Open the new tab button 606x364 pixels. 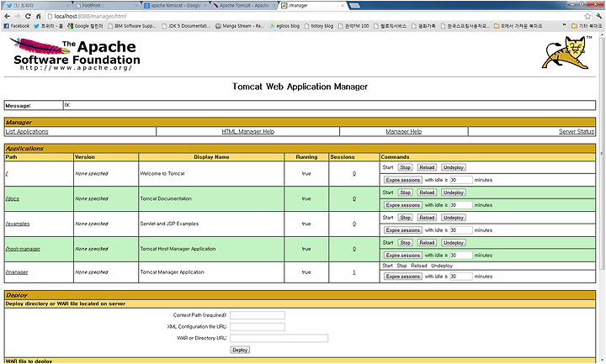click(354, 5)
